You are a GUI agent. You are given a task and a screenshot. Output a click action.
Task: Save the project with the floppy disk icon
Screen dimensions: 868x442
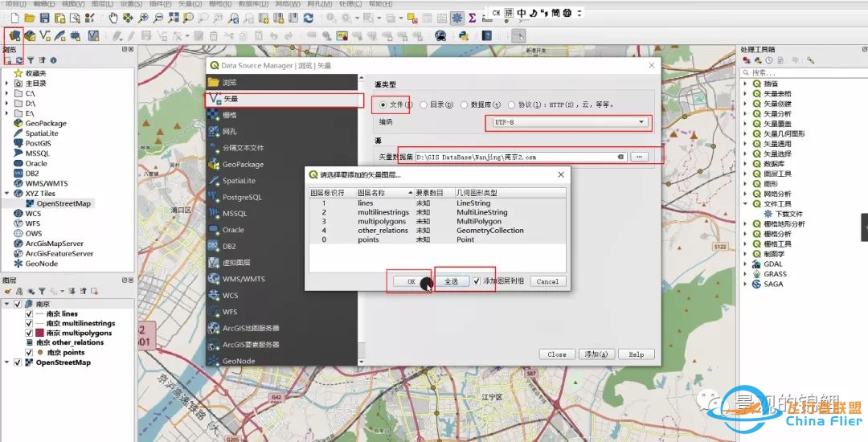coord(44,18)
